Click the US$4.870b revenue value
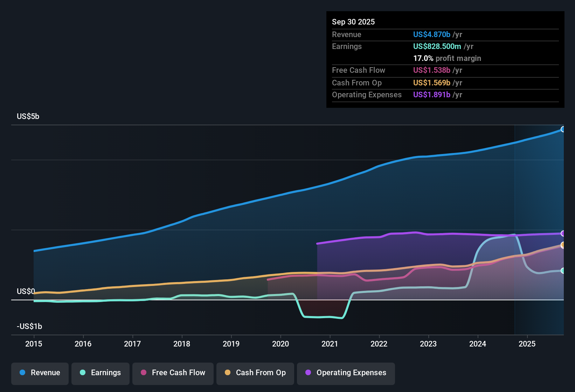Screen dimensions: 575x392 [x=432, y=34]
